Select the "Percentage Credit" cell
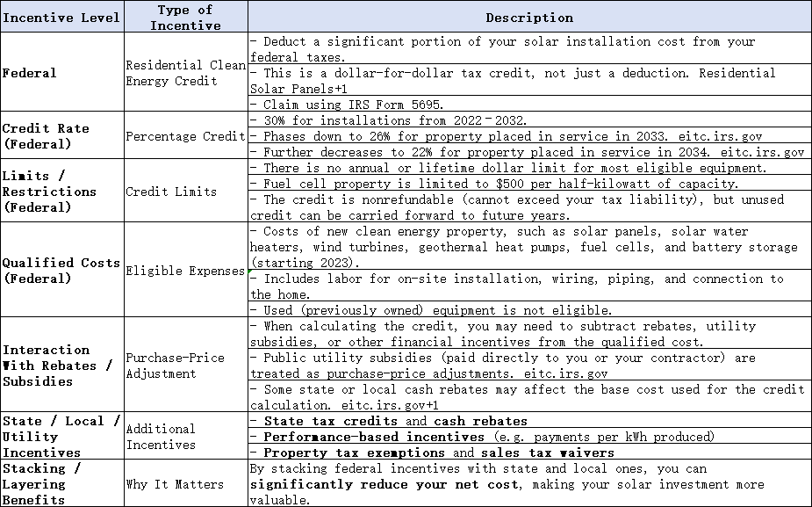 pos(184,136)
